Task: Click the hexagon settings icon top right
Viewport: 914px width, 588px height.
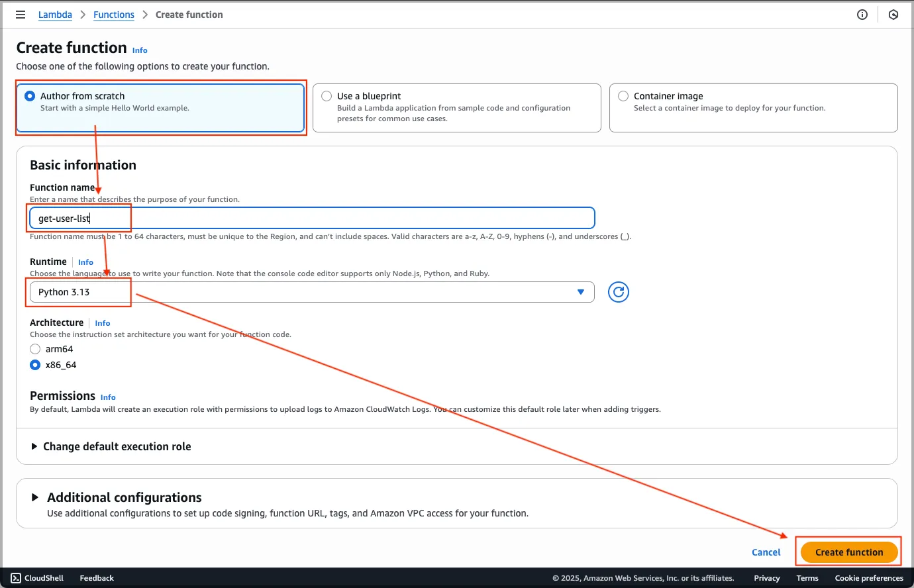Action: 893,15
